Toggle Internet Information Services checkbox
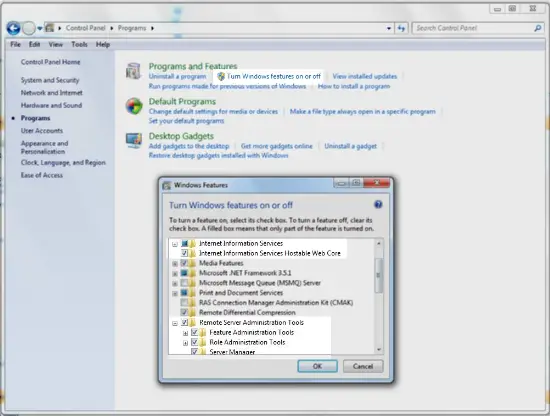 click(x=185, y=243)
